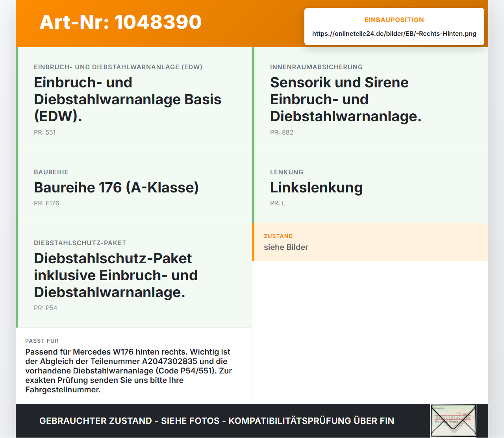This screenshot has width=504, height=438.
Task: Click the 'Passend für Mercedes W176' description paragraph
Action: [x=128, y=371]
